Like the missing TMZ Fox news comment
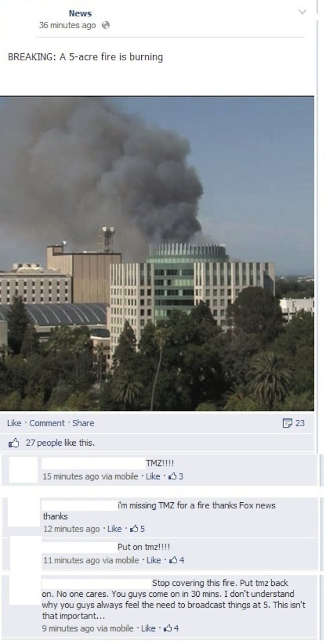The width and height of the screenshot is (326, 644). pos(114,529)
